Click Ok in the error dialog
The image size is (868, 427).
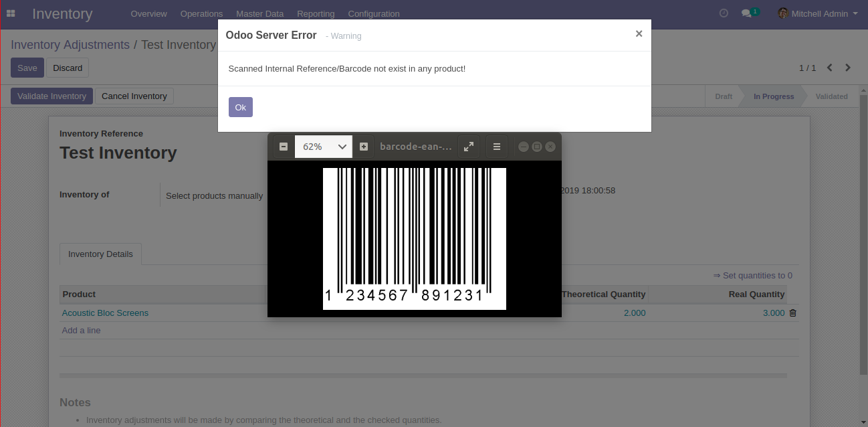point(241,107)
